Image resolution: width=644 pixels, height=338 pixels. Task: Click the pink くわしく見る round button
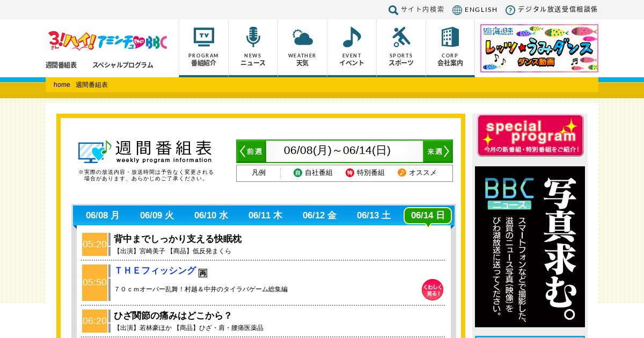pos(433,290)
